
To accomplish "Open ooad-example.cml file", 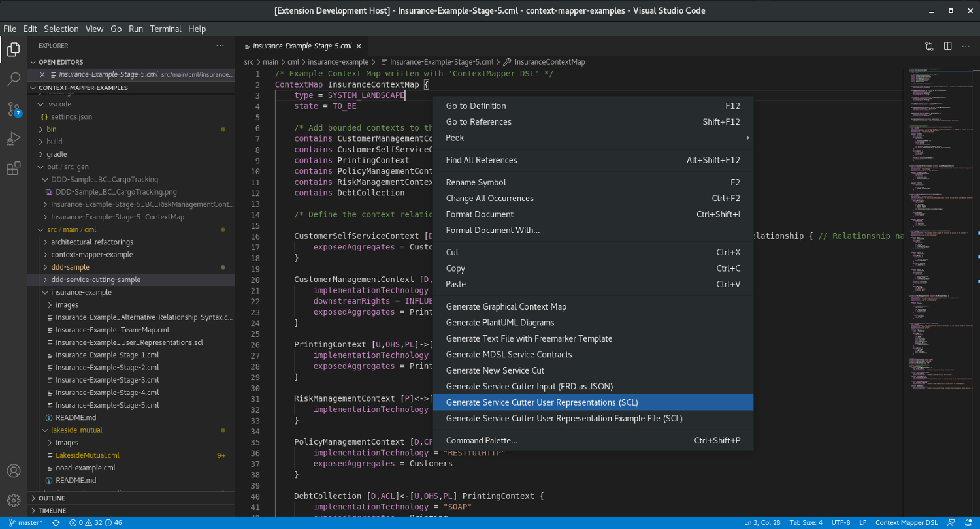I will tap(86, 468).
